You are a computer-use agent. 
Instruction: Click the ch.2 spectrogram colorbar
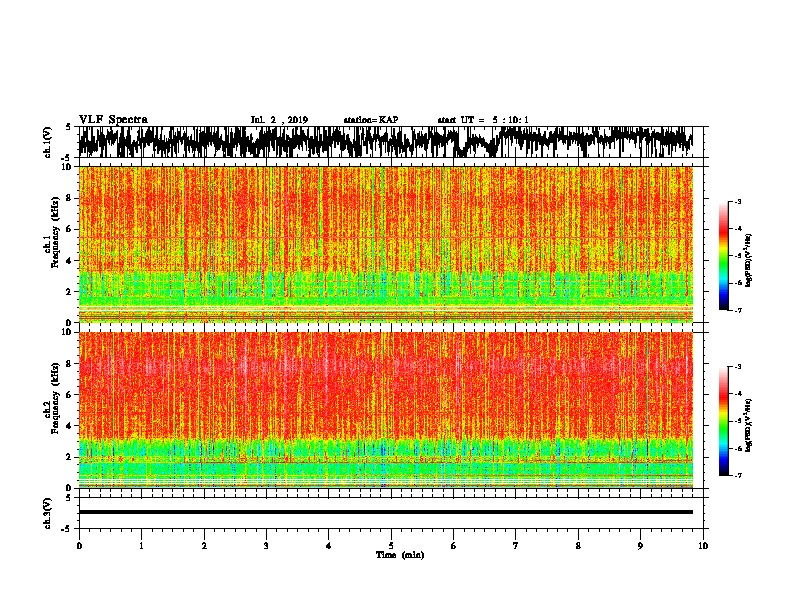pos(724,421)
